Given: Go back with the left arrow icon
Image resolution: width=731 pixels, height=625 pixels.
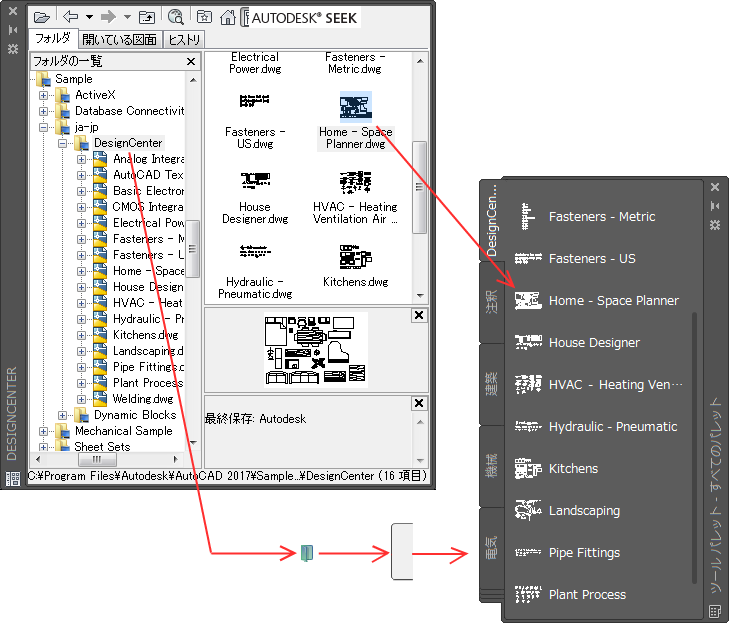Looking at the screenshot, I should tap(70, 17).
